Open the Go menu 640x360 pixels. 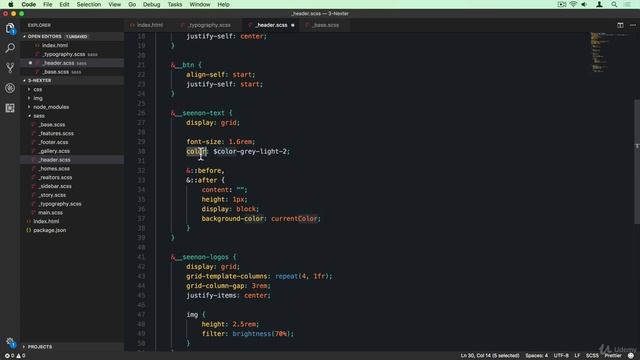(132, 4)
